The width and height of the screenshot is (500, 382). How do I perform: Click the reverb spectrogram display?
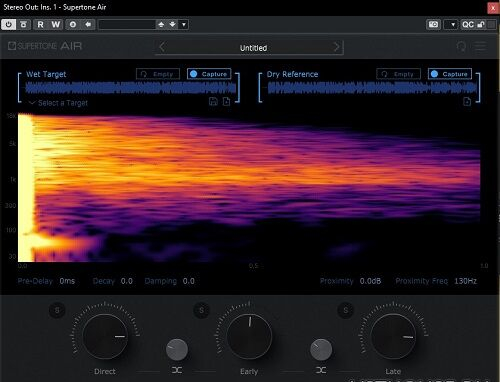point(249,188)
